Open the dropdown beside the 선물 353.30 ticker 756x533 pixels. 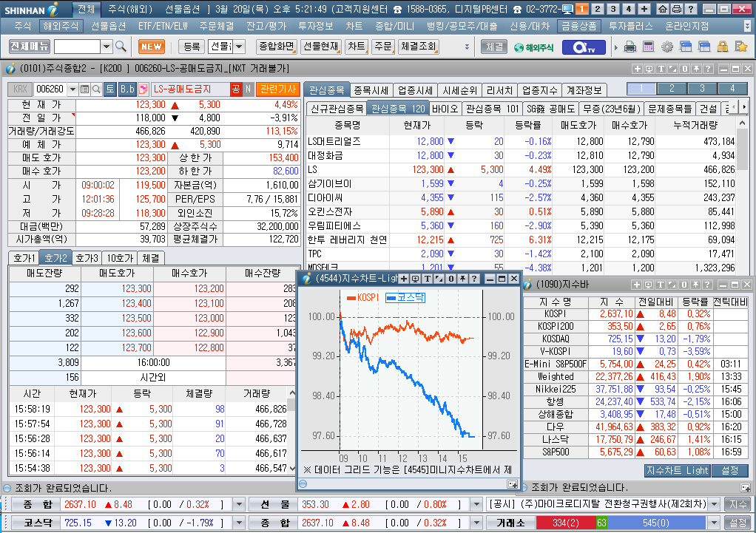(x=476, y=505)
